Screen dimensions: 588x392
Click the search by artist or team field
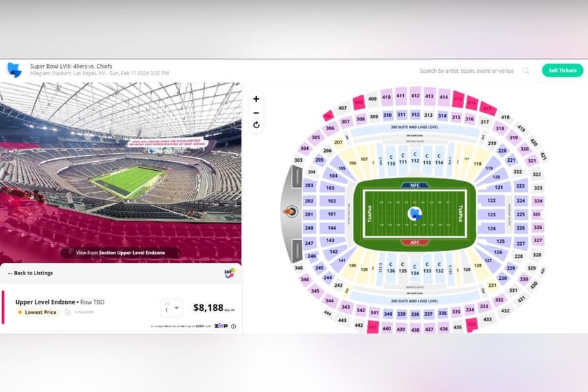[465, 71]
